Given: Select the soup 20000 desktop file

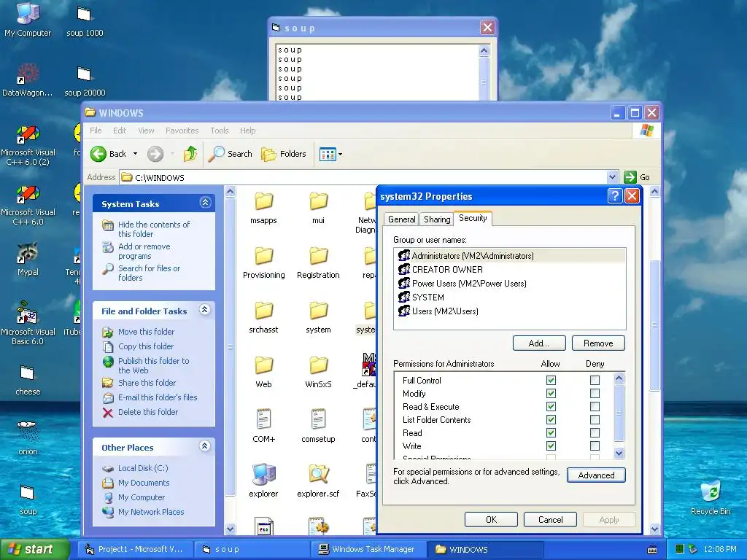Looking at the screenshot, I should click(85, 82).
